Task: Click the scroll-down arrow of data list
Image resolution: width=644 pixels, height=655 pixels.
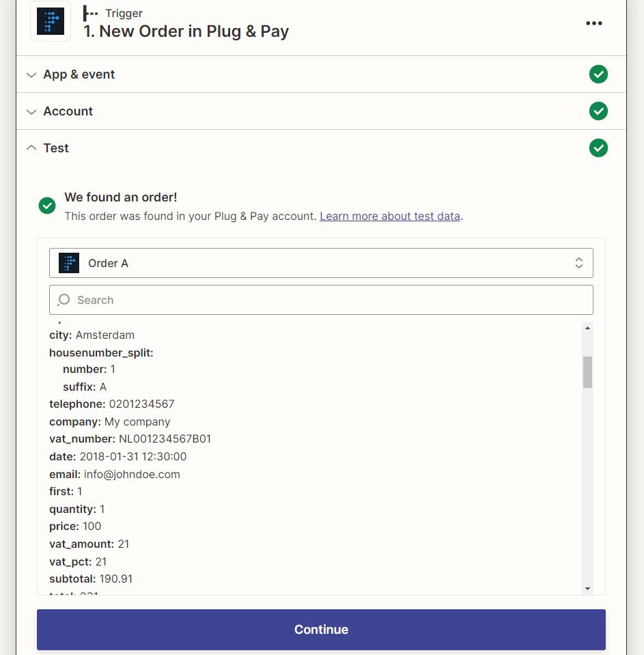Action: 587,588
